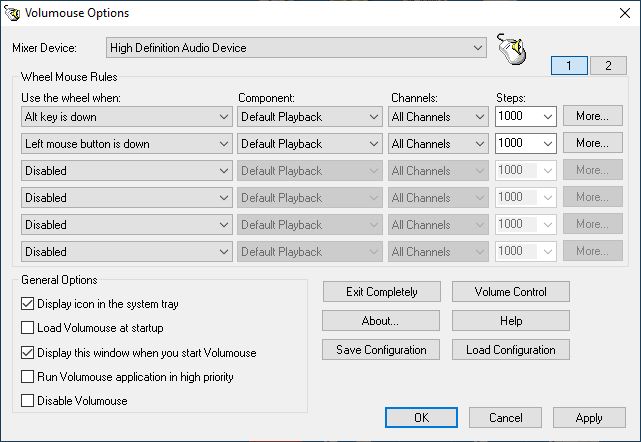Toggle 'Display this window when you start Volumouse'
Image resolution: width=641 pixels, height=442 pixels.
point(27,352)
